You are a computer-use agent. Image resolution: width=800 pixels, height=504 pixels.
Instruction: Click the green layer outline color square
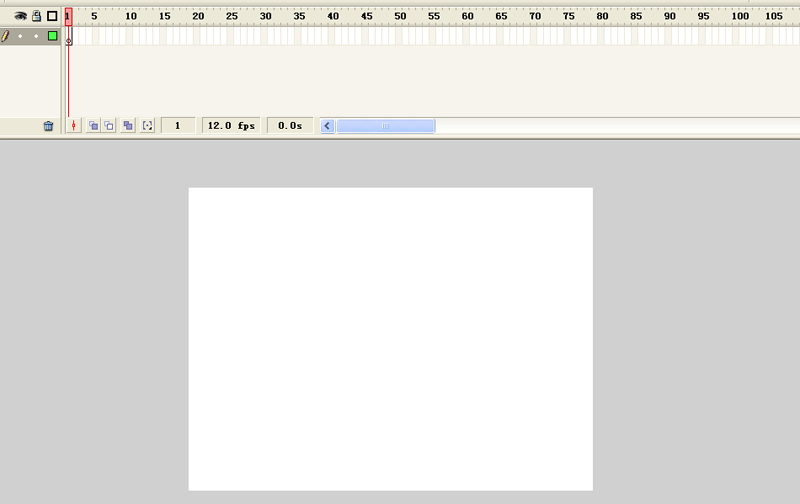(53, 36)
